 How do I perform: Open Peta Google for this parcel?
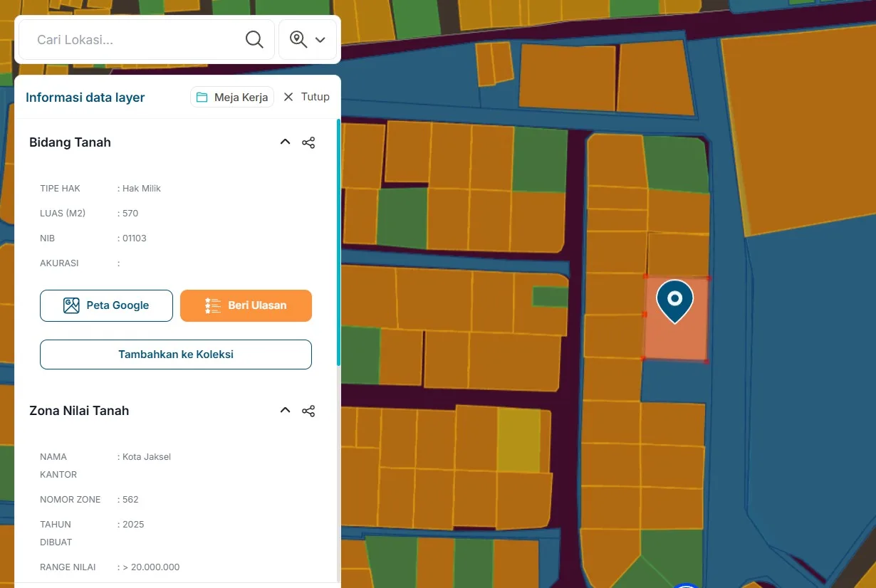point(106,305)
